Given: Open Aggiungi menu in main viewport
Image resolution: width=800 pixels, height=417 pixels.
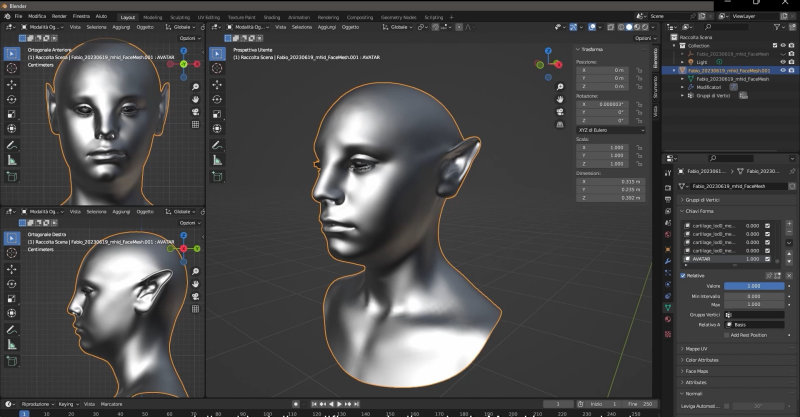Looking at the screenshot, I should pos(327,27).
